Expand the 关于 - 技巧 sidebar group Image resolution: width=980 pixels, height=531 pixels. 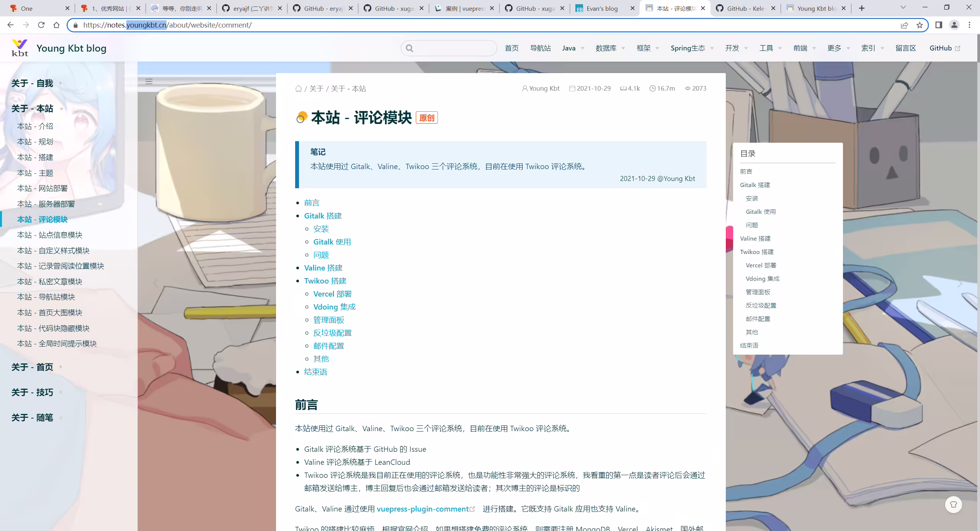point(37,393)
